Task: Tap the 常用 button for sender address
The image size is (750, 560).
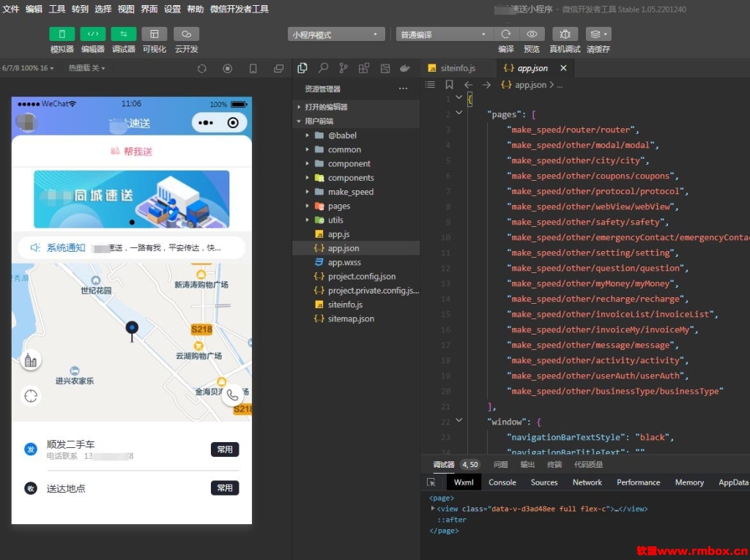Action: tap(225, 449)
